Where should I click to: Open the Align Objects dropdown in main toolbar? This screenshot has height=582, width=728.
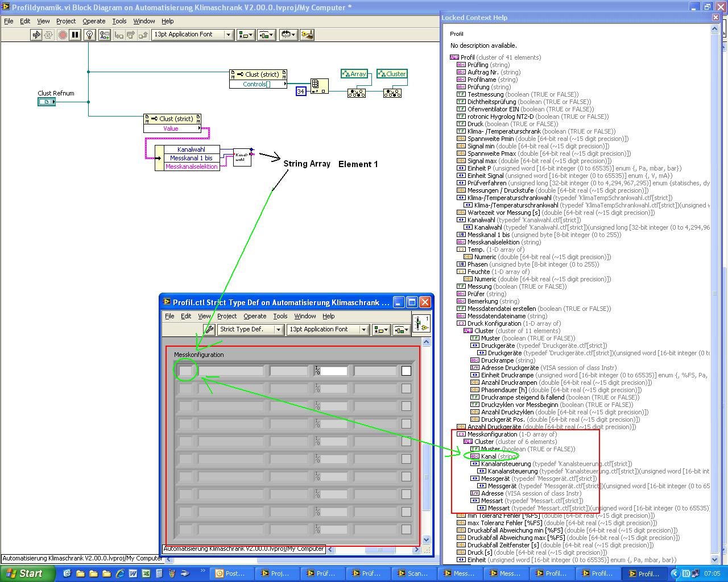point(246,35)
